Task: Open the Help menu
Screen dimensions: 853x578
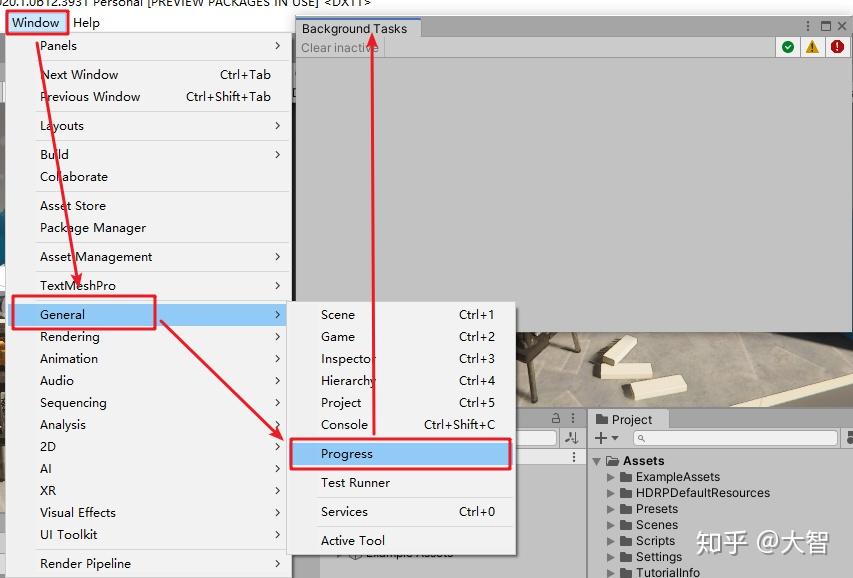Action: (86, 22)
